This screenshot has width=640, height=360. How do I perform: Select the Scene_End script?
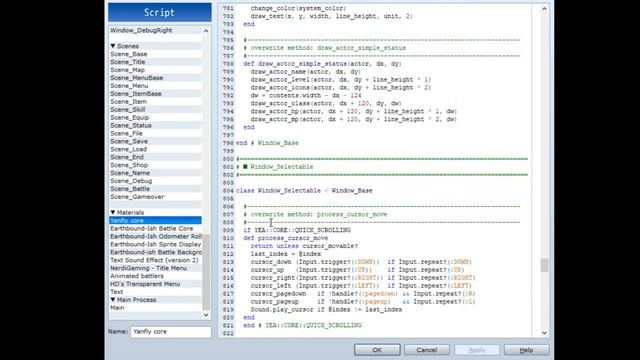[x=156, y=157]
